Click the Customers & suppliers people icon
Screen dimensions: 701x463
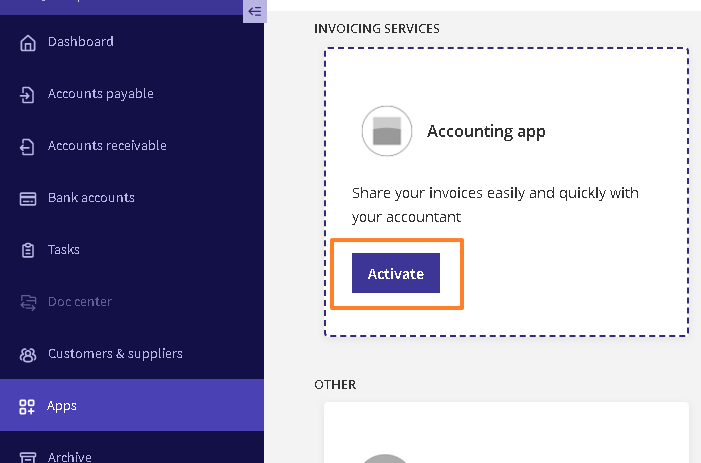(28, 355)
